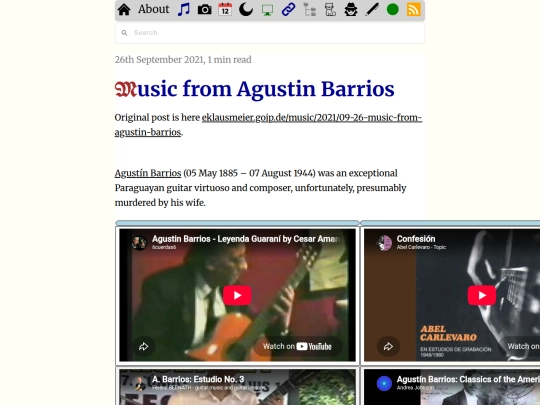Click the Leyenda Guaraní video title

pos(246,239)
